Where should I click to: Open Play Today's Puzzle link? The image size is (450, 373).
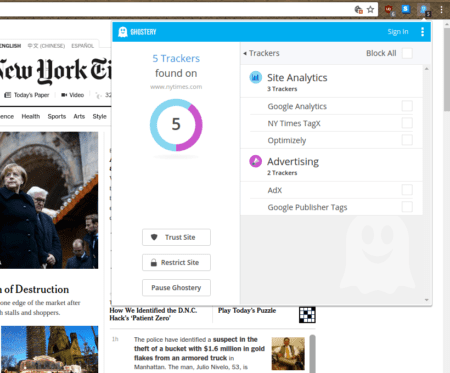coord(247,310)
